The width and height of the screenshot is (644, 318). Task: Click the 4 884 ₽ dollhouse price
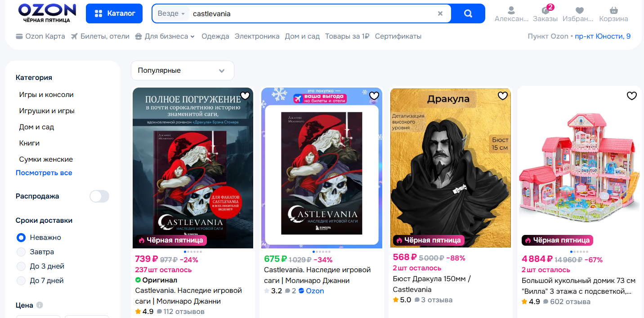coord(537,259)
